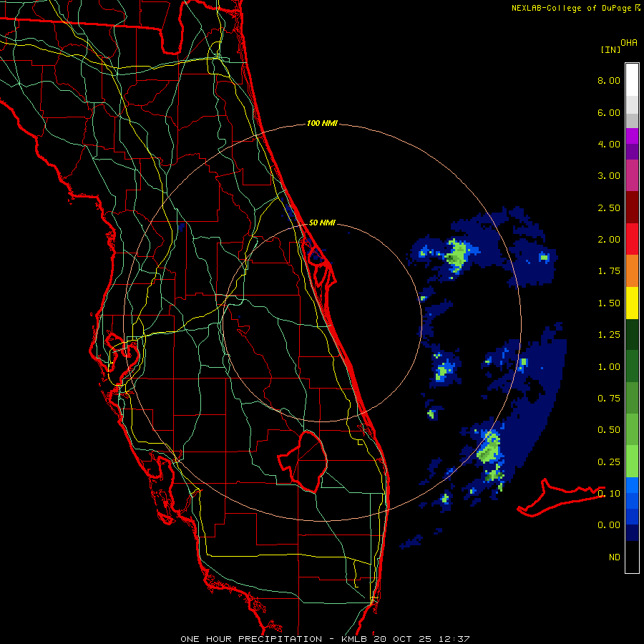
Task: Click the 0.75 legend value
Action: 609,399
